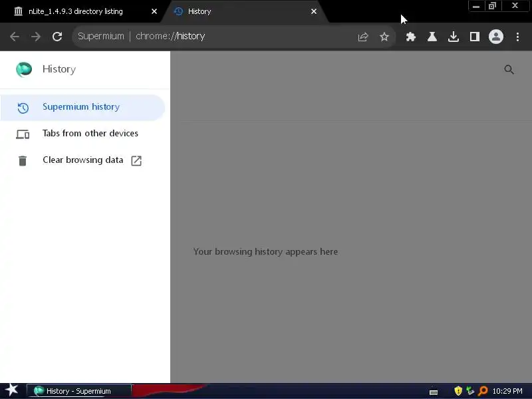532x399 pixels.
Task: Open Tabs from other devices
Action: pyautogui.click(x=82, y=134)
